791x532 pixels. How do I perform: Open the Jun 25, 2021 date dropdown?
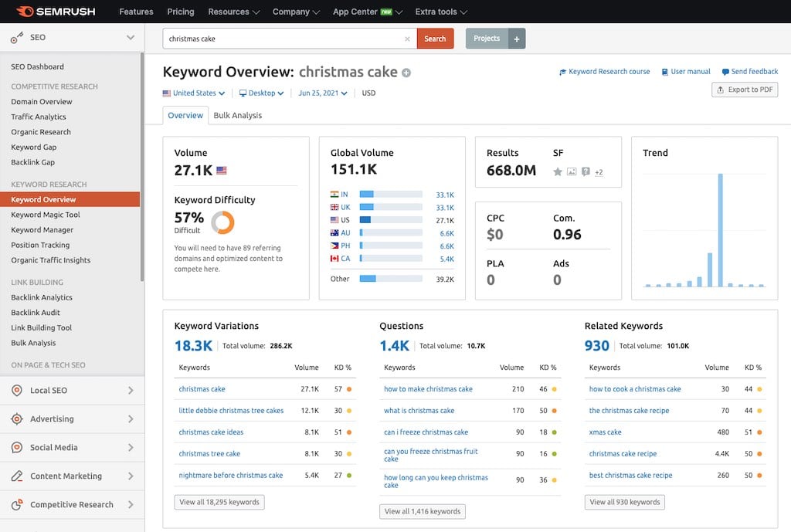[323, 93]
